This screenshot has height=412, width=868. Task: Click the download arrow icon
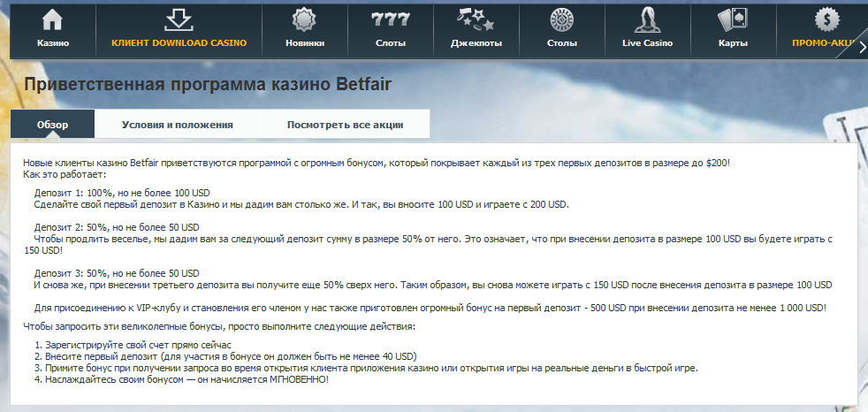pos(179,20)
